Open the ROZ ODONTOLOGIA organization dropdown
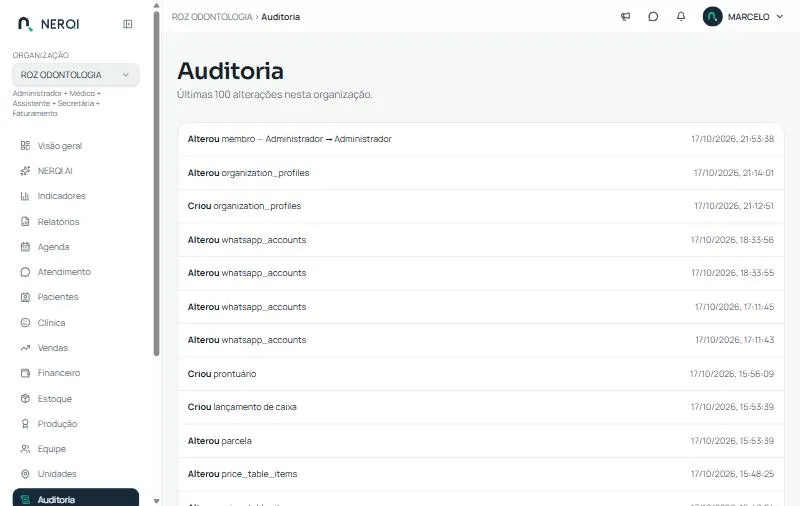Viewport: 800px width, 506px height. tap(76, 75)
